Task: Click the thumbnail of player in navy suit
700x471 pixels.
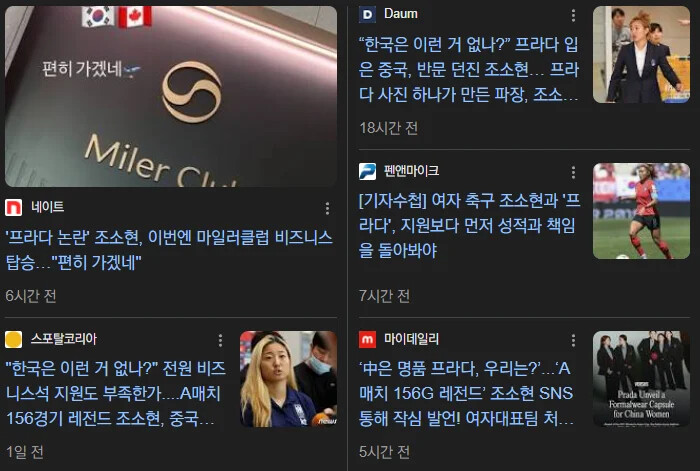Action: 641,54
